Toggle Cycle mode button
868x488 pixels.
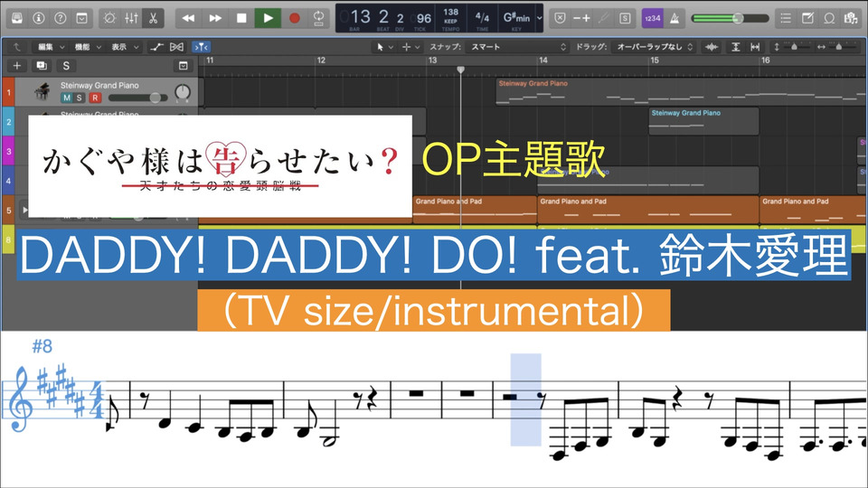click(319, 18)
